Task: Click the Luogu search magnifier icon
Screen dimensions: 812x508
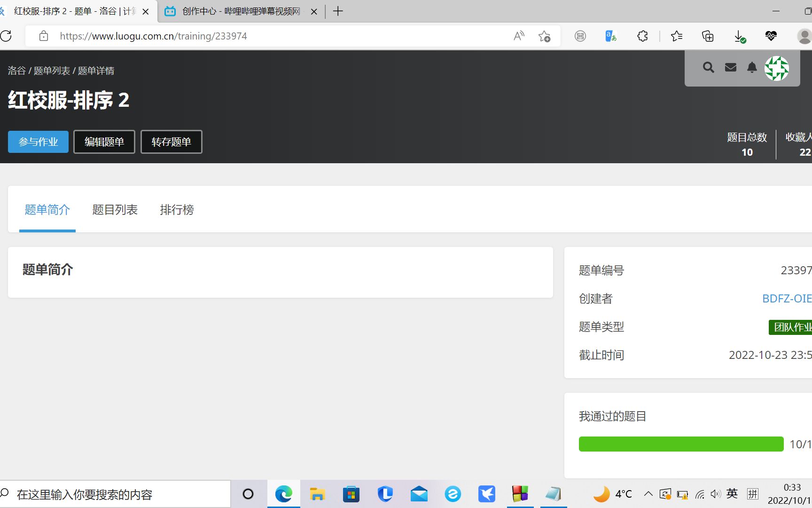Action: [709, 68]
